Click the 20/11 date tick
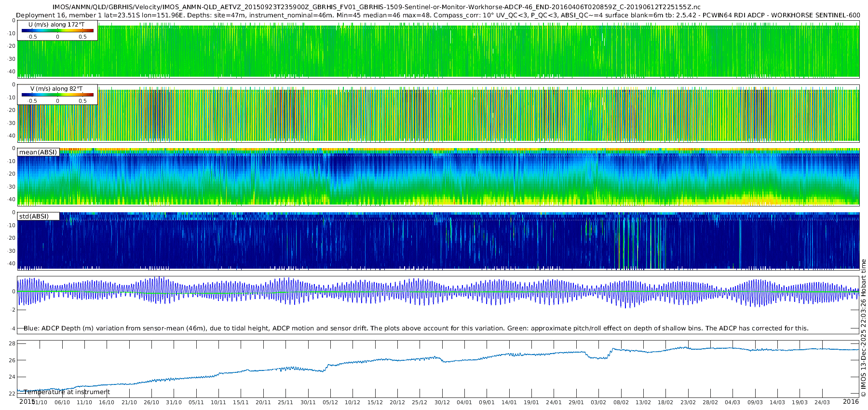The height and width of the screenshot is (410, 868). (x=263, y=402)
